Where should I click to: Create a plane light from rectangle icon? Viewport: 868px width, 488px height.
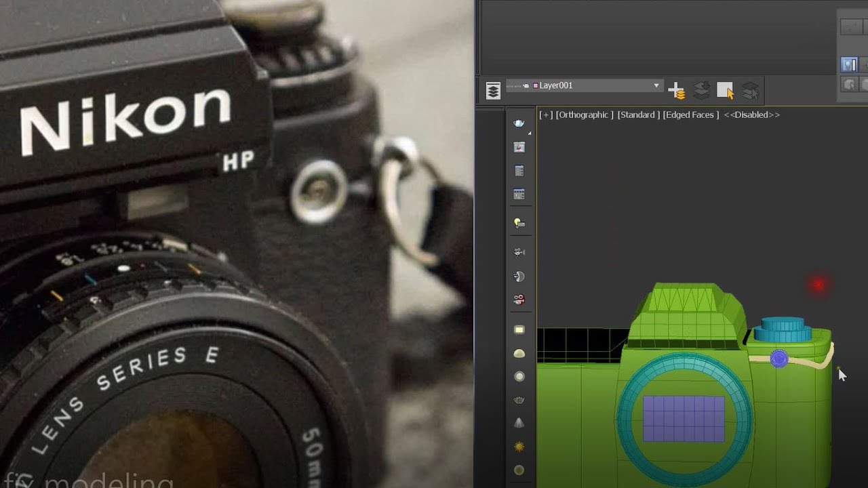pos(519,330)
